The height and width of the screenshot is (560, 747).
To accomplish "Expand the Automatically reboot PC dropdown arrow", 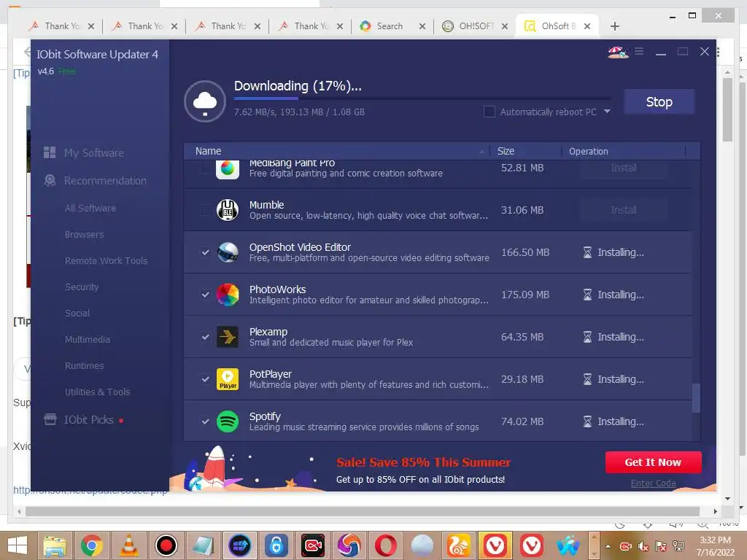I will point(607,112).
